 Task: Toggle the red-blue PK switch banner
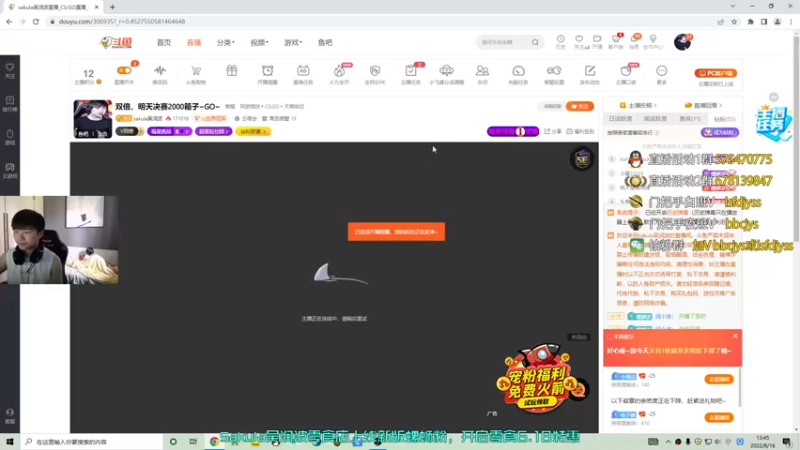click(513, 131)
